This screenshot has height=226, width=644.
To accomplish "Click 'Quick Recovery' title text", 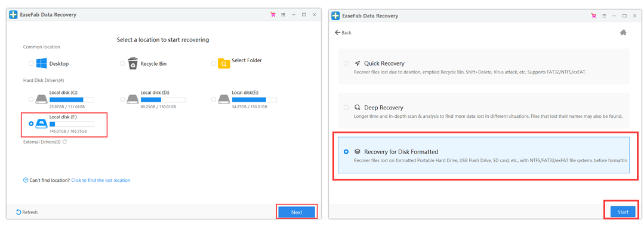I will (384, 63).
